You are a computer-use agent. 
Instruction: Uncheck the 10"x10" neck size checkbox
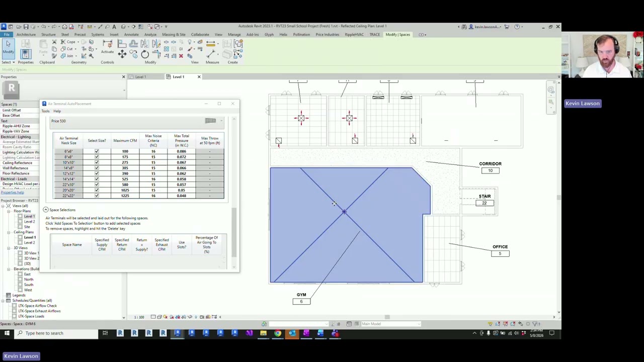pos(97,162)
